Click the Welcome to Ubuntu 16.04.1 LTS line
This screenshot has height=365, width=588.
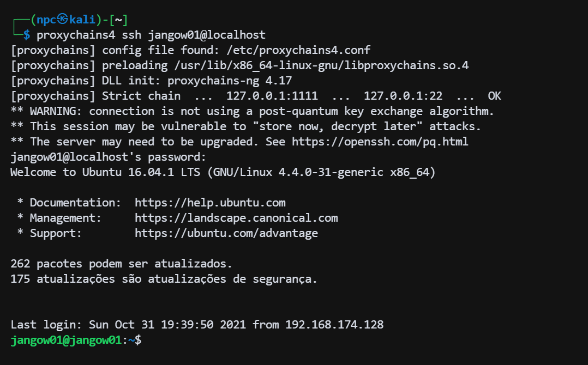coord(223,172)
